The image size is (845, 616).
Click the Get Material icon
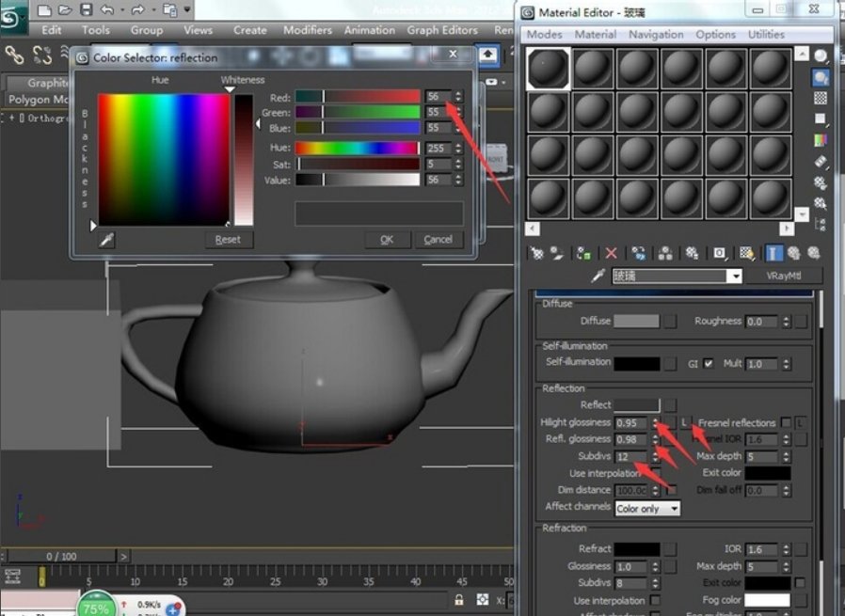tap(537, 253)
